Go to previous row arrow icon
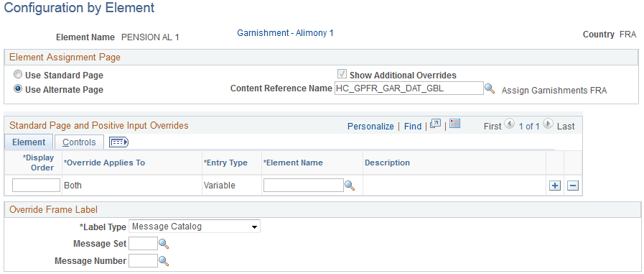Viewport: 644px width, 274px height. [x=509, y=124]
